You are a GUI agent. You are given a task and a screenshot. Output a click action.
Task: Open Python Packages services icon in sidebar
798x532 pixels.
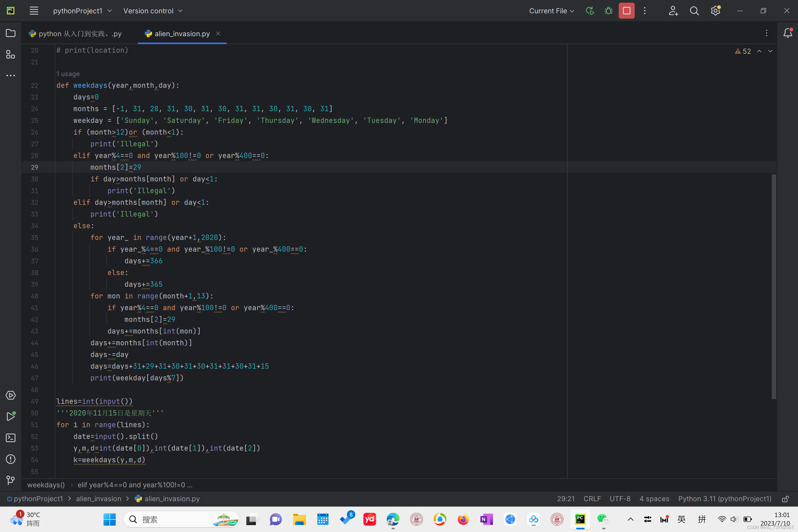tap(11, 395)
